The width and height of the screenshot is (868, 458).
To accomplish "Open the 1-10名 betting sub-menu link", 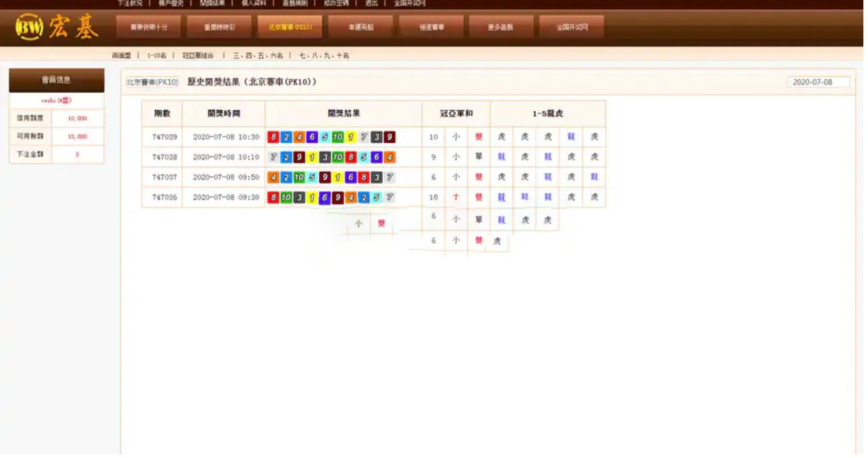I will pos(157,56).
